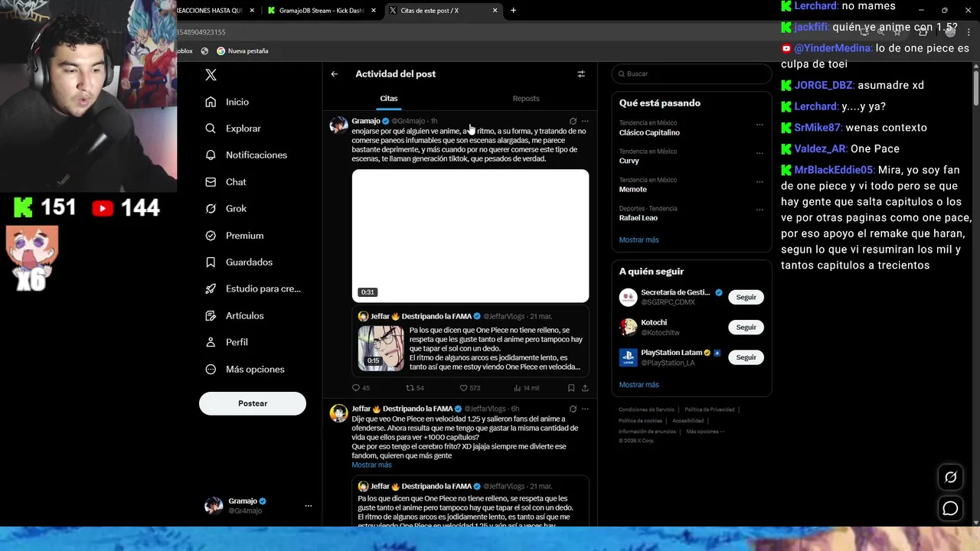Open options for the Clásico Capitalino trend

tap(759, 125)
